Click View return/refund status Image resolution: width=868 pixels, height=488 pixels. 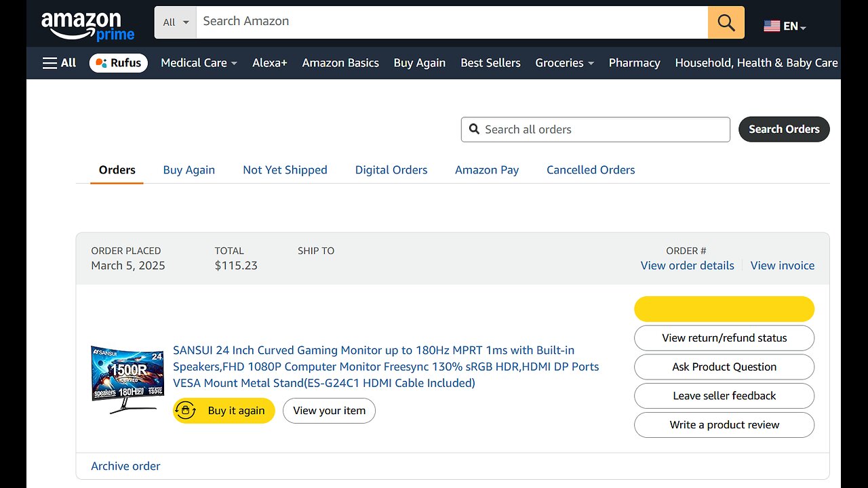[x=724, y=338]
